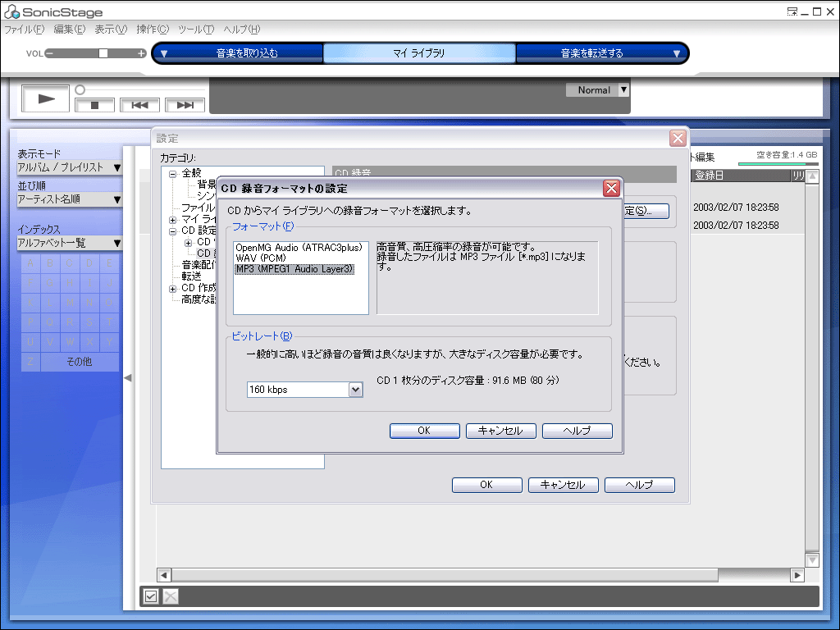The image size is (840, 630).
Task: Select MP3 (MPEG1 Audio Layer3) format
Action: coord(294,269)
